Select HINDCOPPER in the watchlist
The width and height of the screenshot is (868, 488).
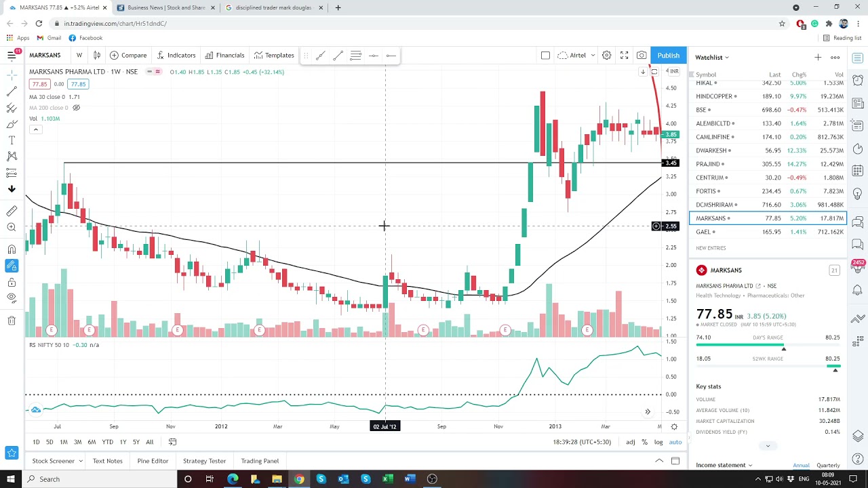[x=768, y=96]
